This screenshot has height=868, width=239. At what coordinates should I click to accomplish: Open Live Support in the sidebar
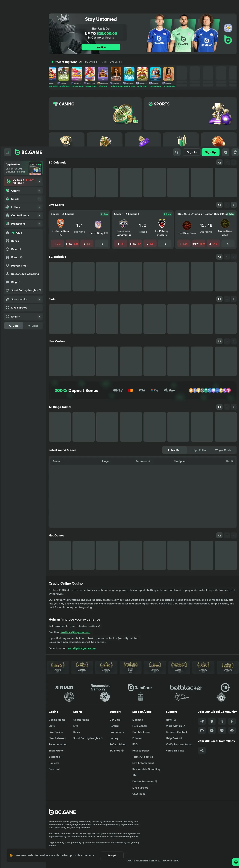[23, 308]
